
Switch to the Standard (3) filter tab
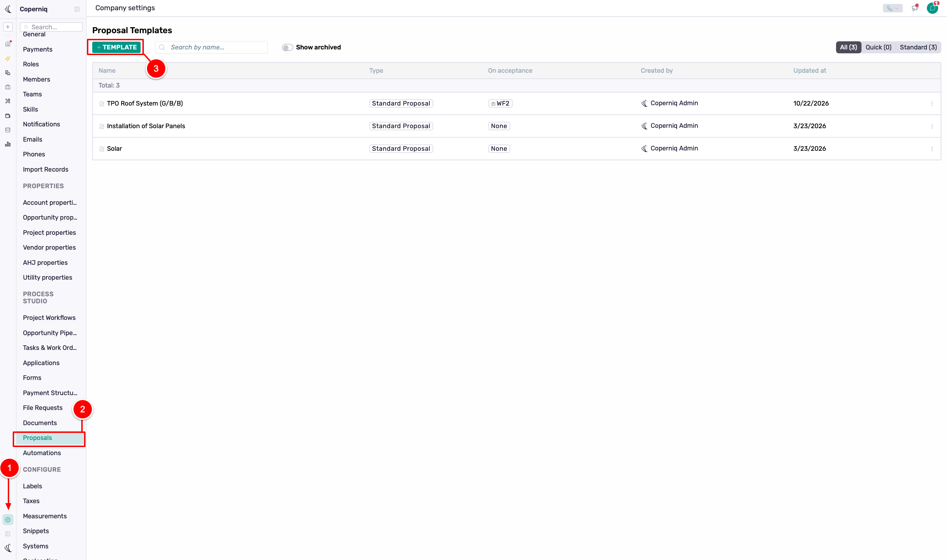pyautogui.click(x=918, y=47)
